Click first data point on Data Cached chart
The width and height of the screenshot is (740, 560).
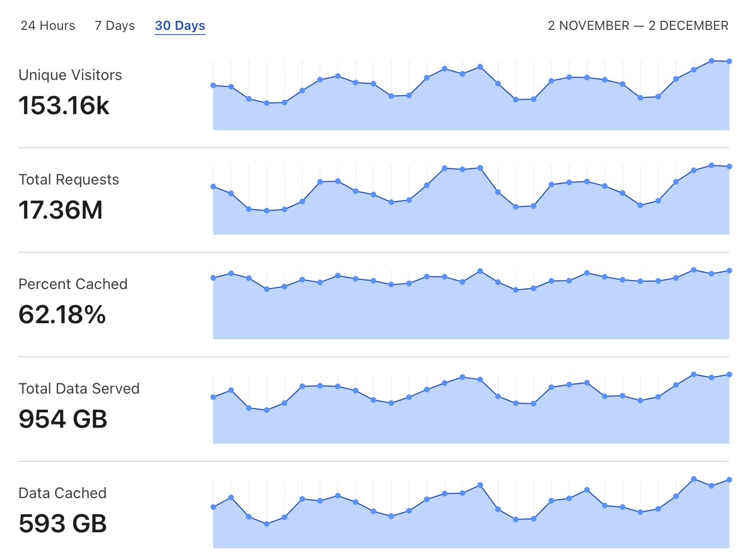click(213, 507)
